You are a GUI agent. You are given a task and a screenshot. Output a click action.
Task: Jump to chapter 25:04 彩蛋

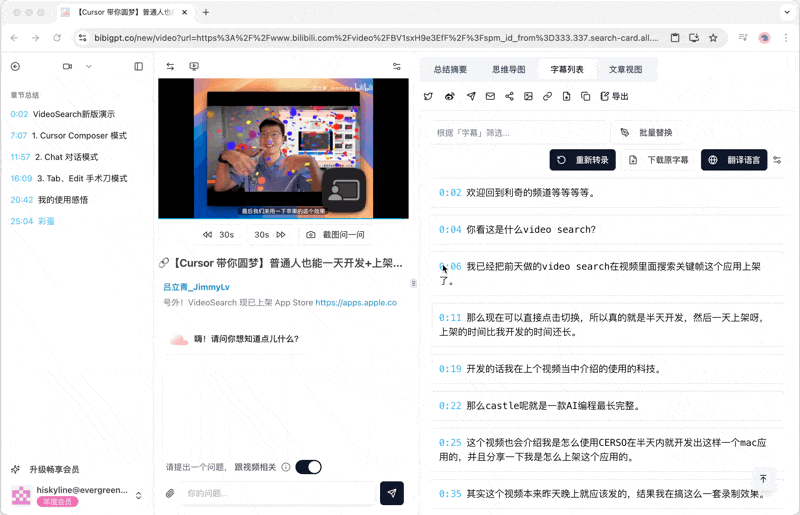32,222
